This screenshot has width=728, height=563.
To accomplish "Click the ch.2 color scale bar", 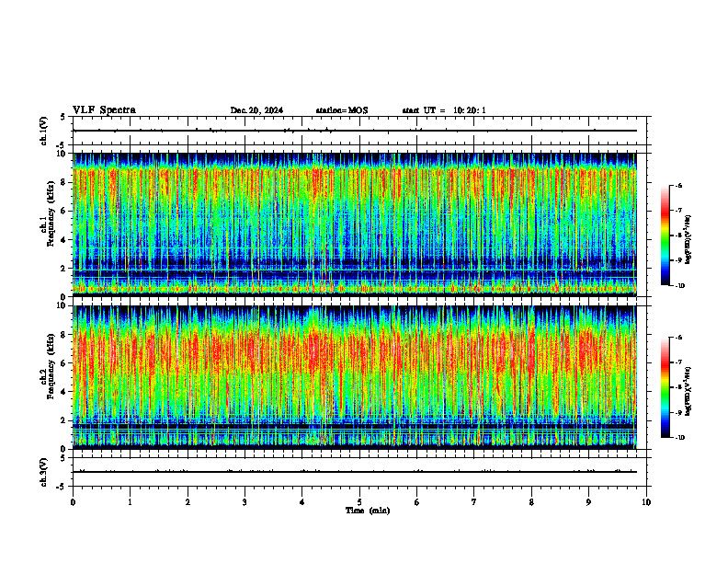I will [665, 387].
